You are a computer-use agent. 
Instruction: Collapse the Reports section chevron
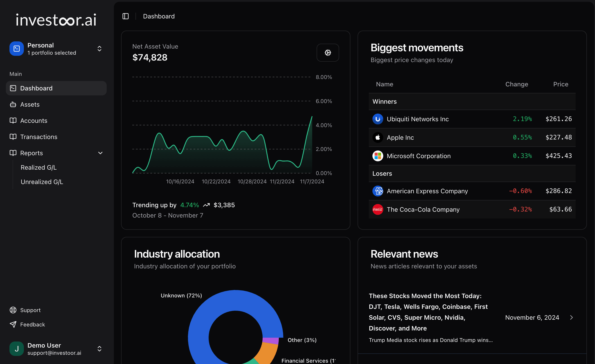pos(100,153)
